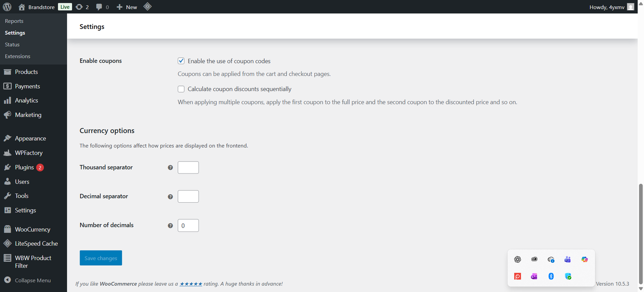This screenshot has height=292, width=644.
Task: Click the Save changes button
Action: [x=101, y=258]
